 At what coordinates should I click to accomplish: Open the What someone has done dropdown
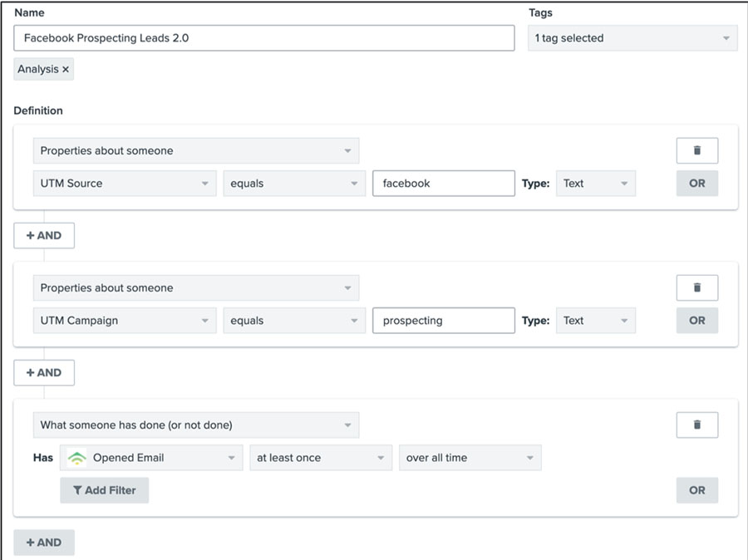[x=196, y=425]
